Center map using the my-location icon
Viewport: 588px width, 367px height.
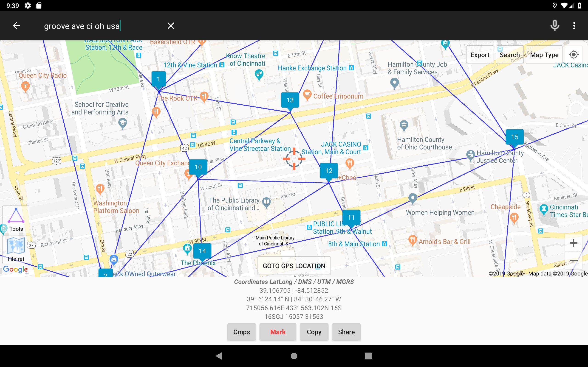click(574, 55)
